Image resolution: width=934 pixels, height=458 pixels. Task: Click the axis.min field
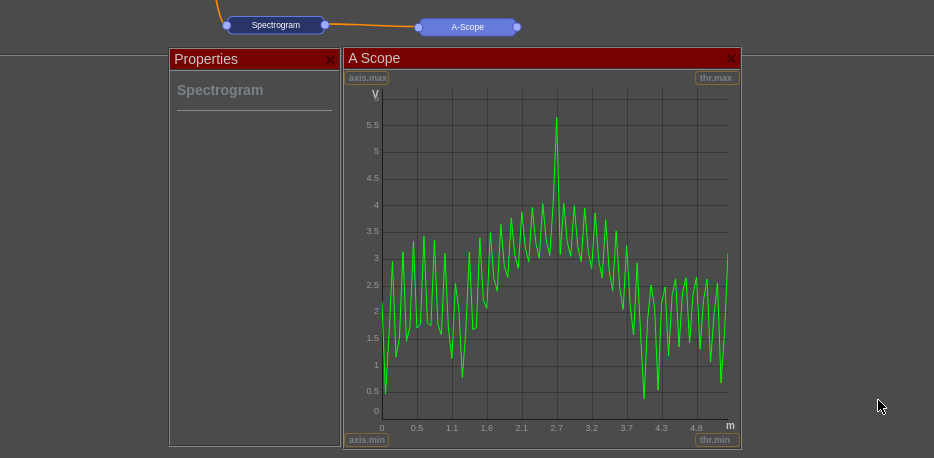[x=367, y=440]
